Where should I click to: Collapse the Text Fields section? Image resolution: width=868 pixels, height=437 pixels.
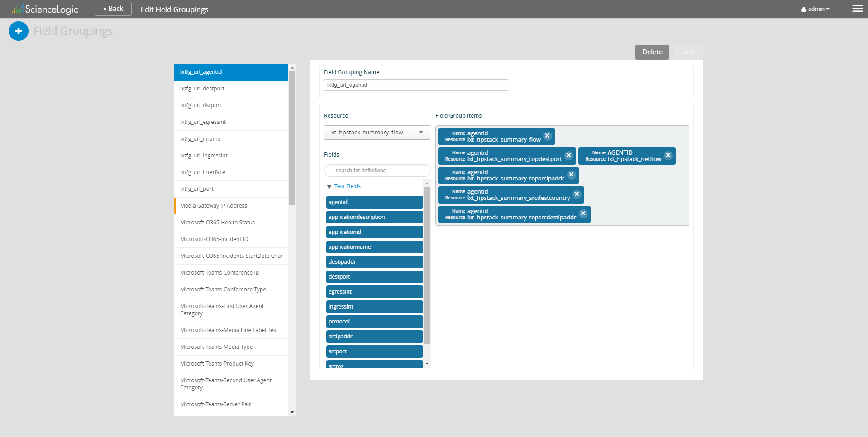tap(329, 186)
